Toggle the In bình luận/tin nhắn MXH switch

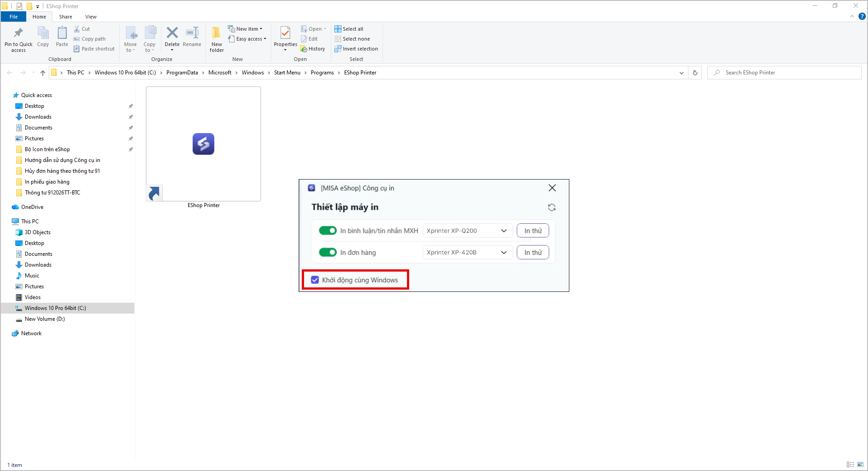point(328,231)
